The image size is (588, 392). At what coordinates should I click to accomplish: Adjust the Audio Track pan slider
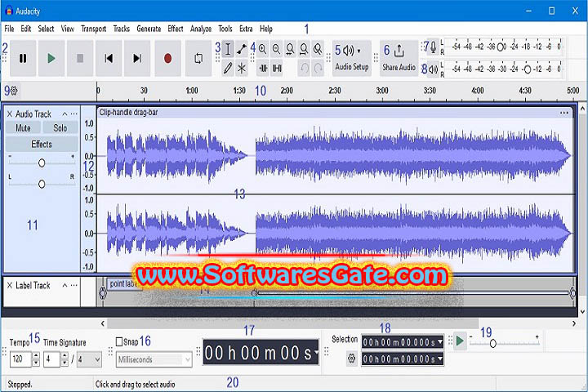pos(42,184)
